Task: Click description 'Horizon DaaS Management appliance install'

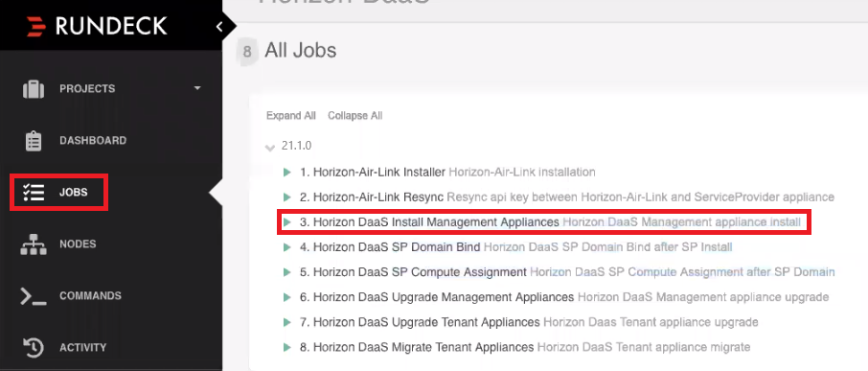Action: coord(681,222)
